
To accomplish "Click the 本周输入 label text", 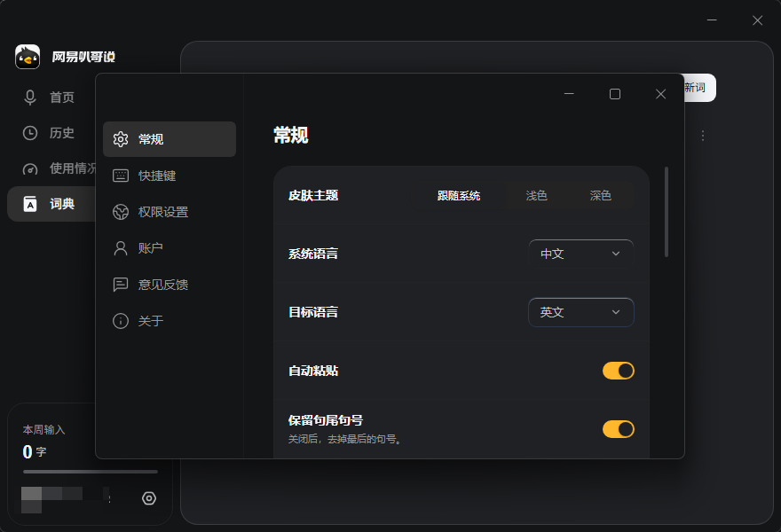I will tap(43, 429).
